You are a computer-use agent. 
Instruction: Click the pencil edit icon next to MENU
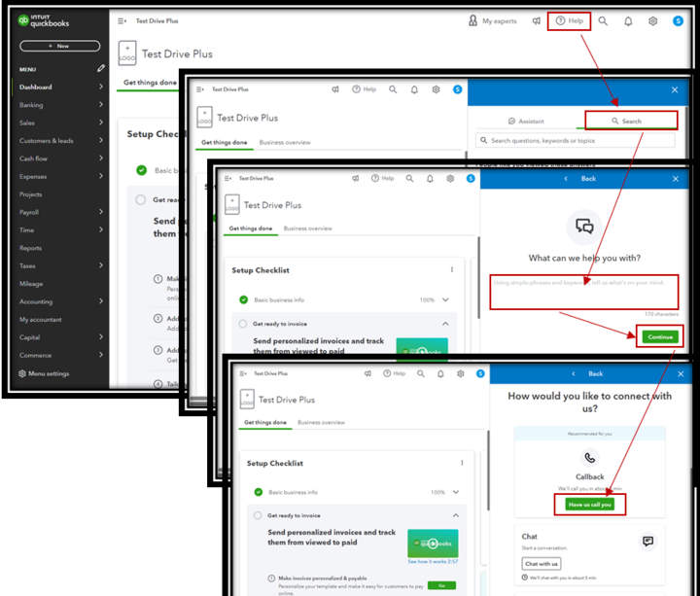[101, 68]
